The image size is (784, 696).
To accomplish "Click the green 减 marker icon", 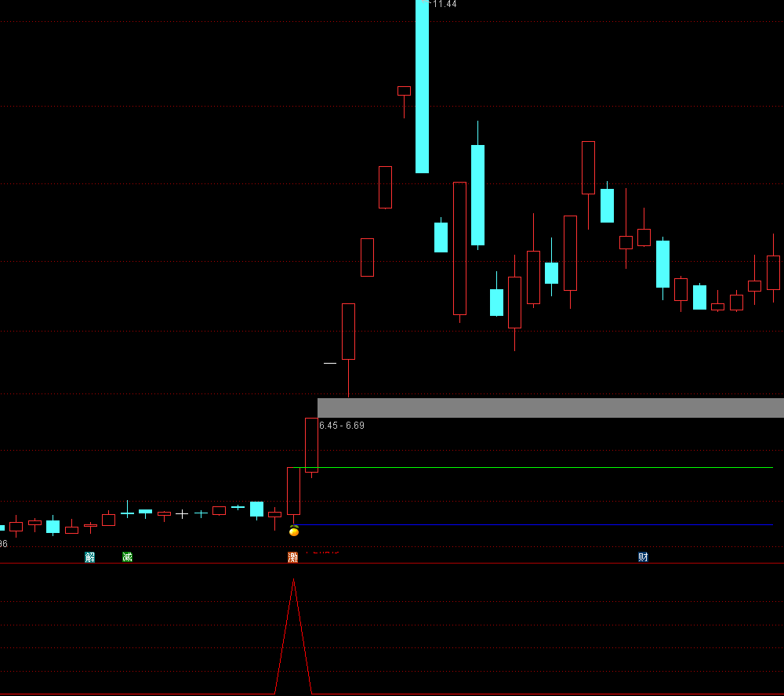I will (x=128, y=557).
